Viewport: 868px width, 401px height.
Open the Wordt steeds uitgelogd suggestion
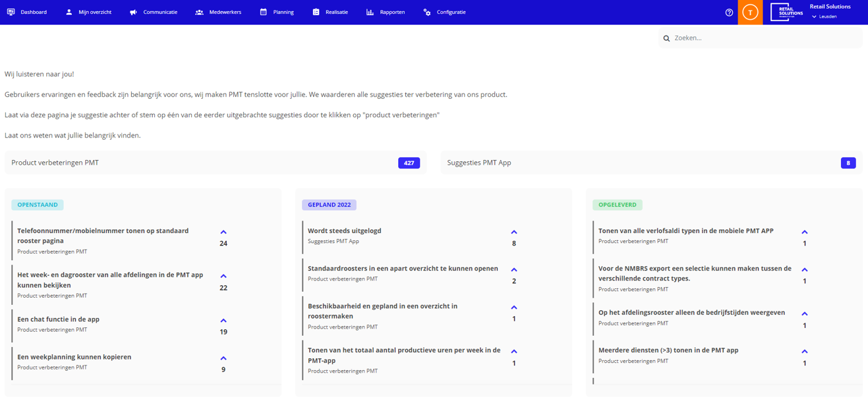(x=344, y=231)
